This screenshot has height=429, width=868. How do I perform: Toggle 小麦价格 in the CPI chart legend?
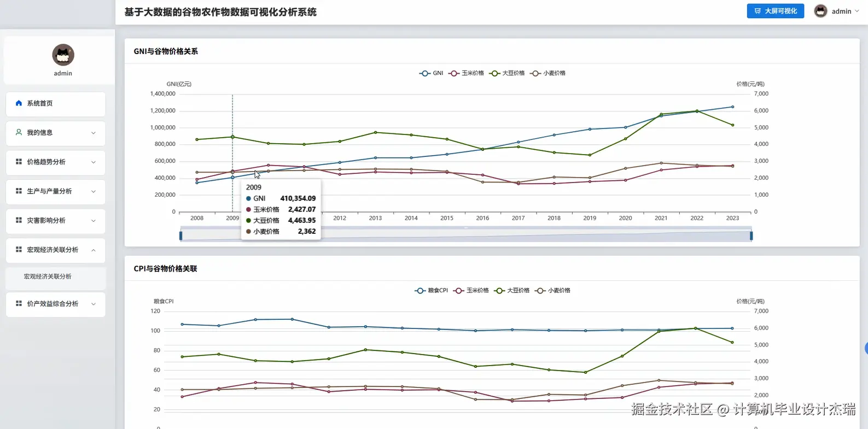(x=552, y=291)
